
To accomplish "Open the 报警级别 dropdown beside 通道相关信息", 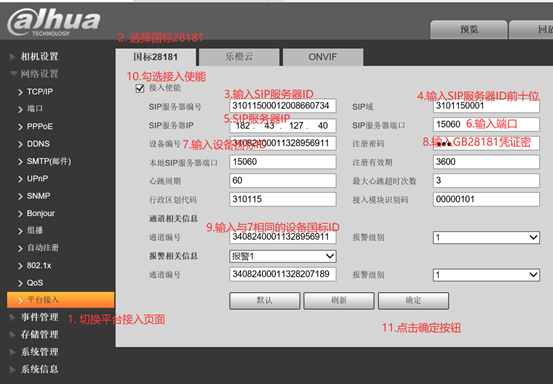I will (486, 238).
